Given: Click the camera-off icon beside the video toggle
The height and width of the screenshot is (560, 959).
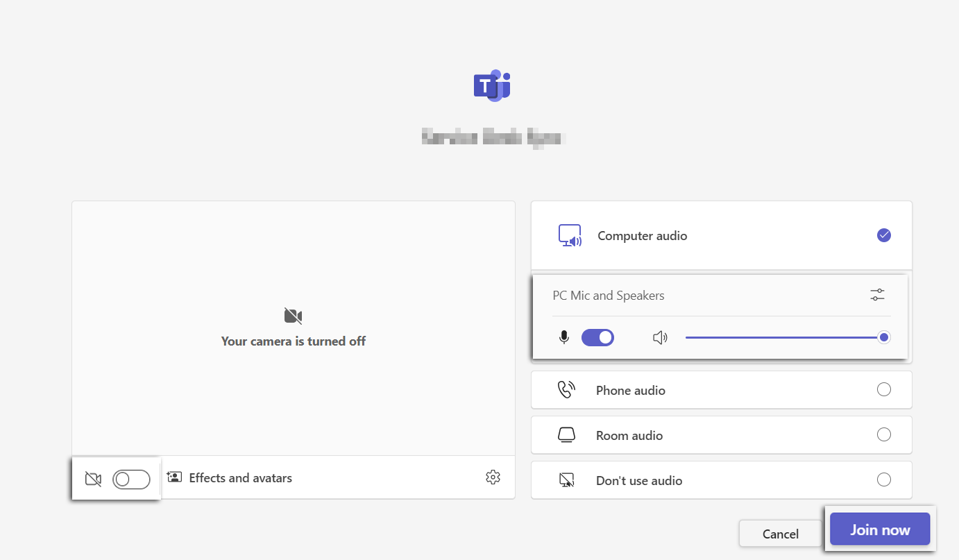Looking at the screenshot, I should [93, 479].
